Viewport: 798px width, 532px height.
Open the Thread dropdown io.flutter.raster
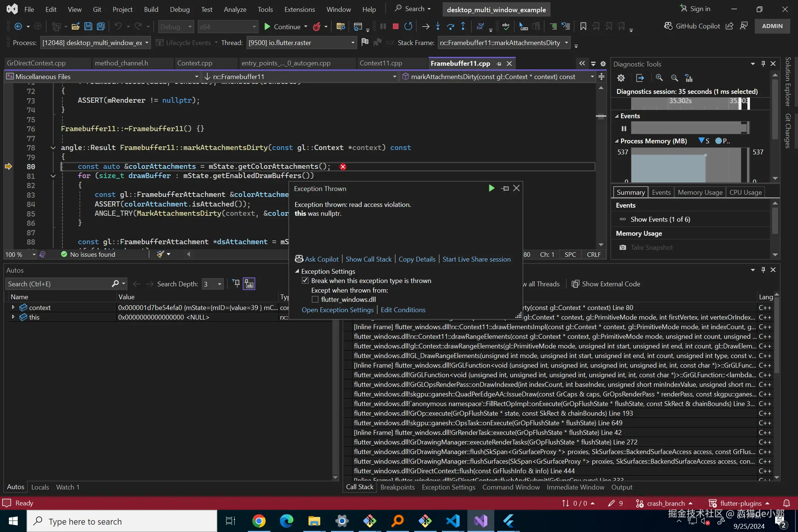pyautogui.click(x=353, y=43)
